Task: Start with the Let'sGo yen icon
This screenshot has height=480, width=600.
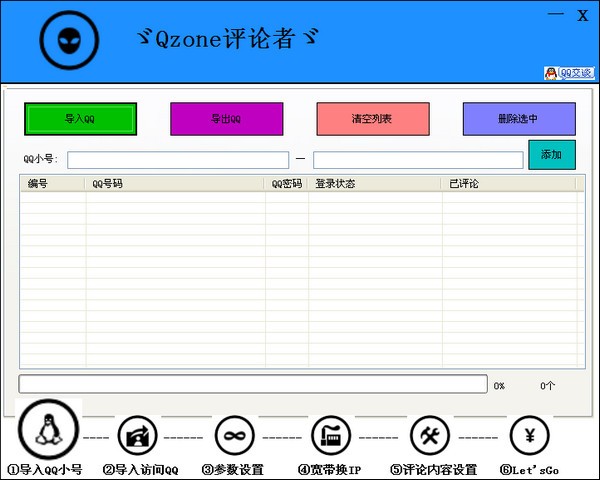Action: click(529, 435)
